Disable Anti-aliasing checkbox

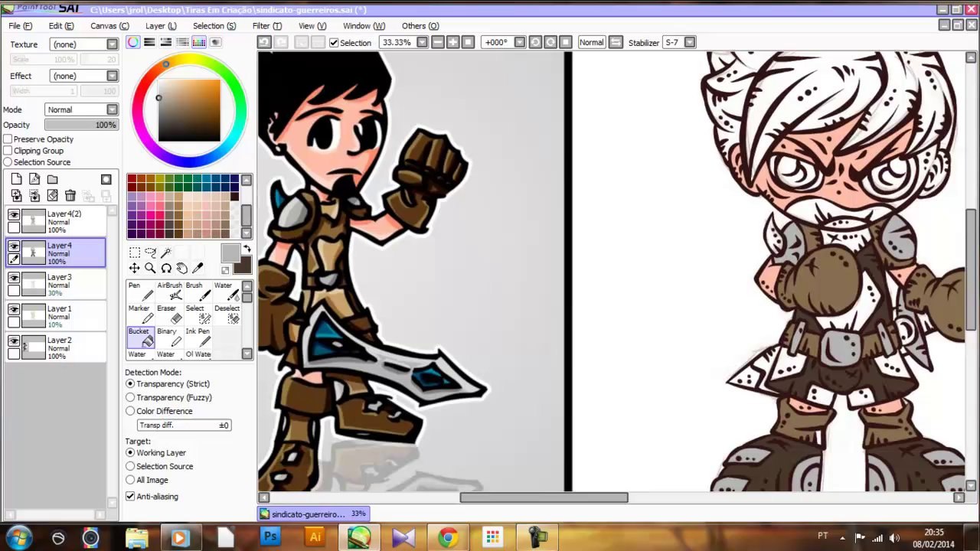(x=130, y=496)
